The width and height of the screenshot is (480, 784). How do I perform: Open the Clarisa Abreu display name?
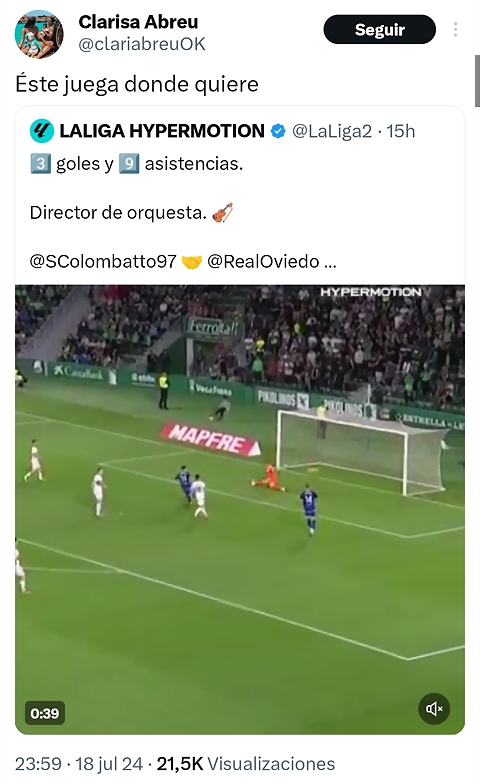(138, 22)
